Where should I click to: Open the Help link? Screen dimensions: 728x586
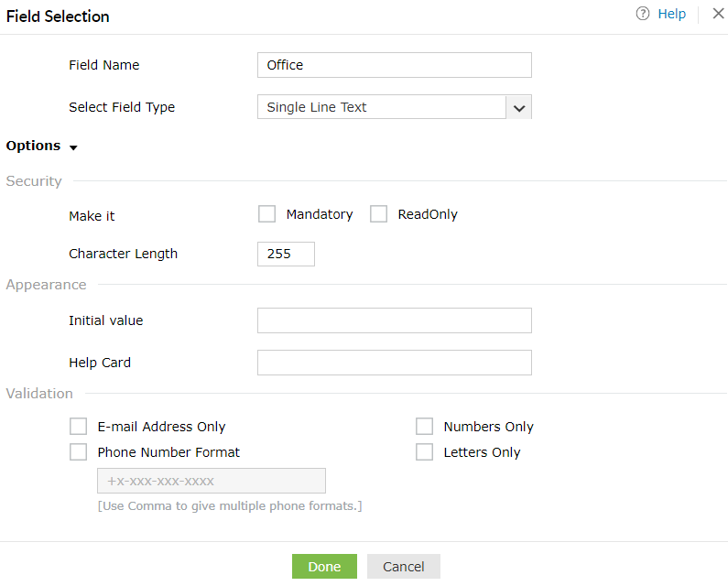coord(671,14)
